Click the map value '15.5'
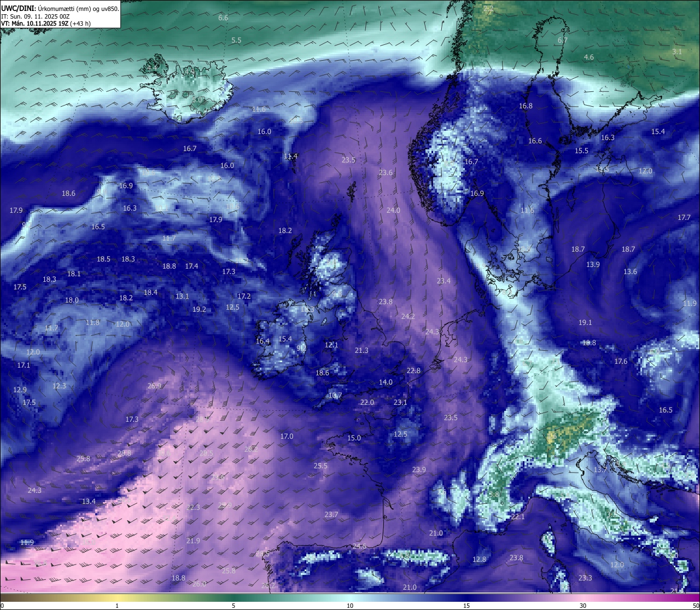 pos(581,151)
